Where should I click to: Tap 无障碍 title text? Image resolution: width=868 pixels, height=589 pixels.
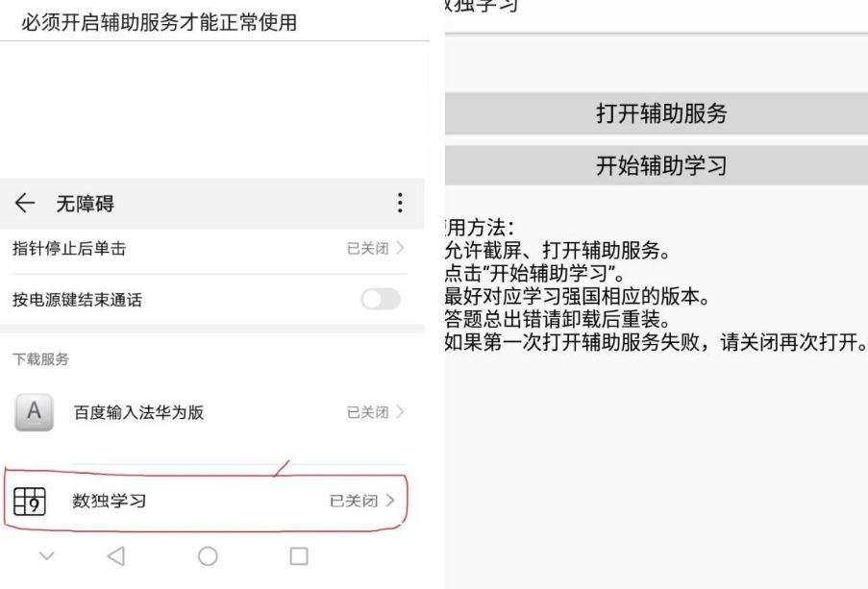pyautogui.click(x=86, y=204)
